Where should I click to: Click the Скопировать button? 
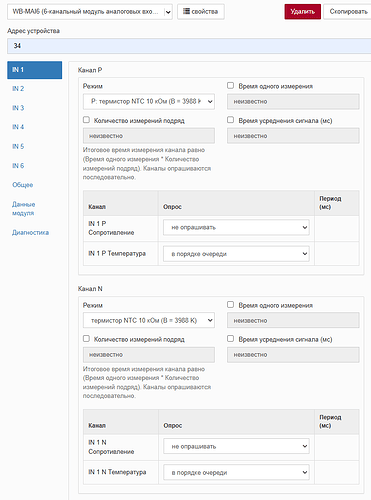(x=348, y=12)
